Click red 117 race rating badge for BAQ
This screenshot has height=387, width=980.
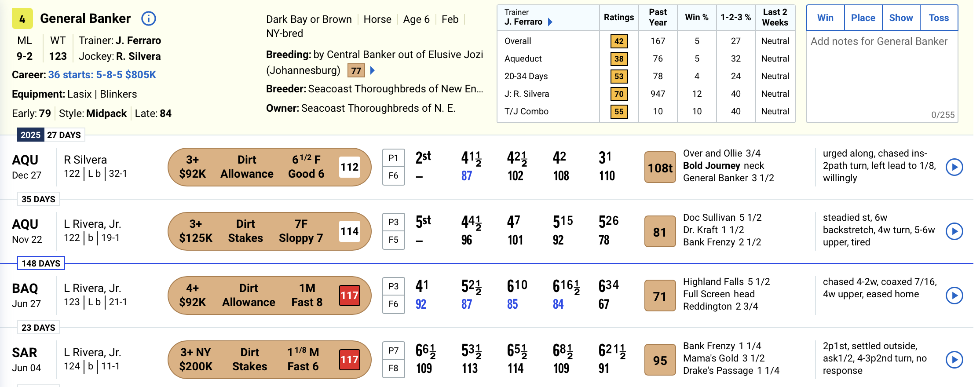coord(350,296)
